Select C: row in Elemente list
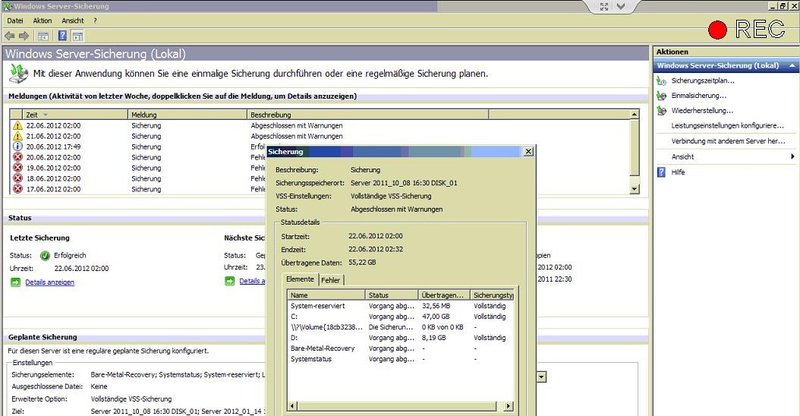The height and width of the screenshot is (416, 800). 401,316
